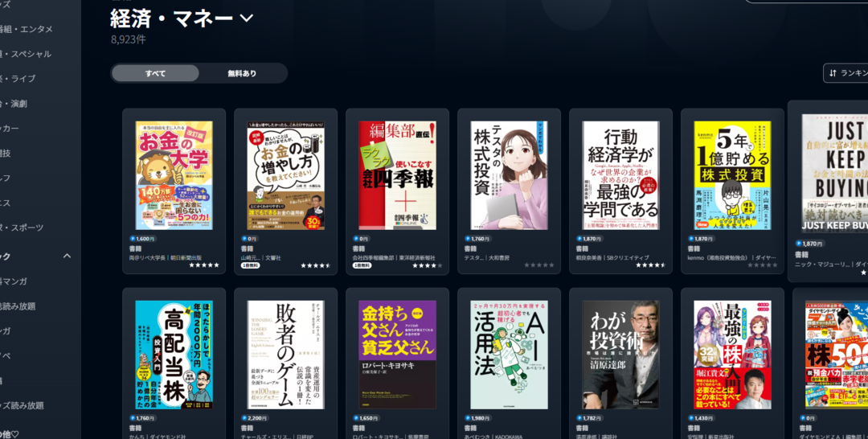Click the point icon beside 2,200円

tap(244, 418)
